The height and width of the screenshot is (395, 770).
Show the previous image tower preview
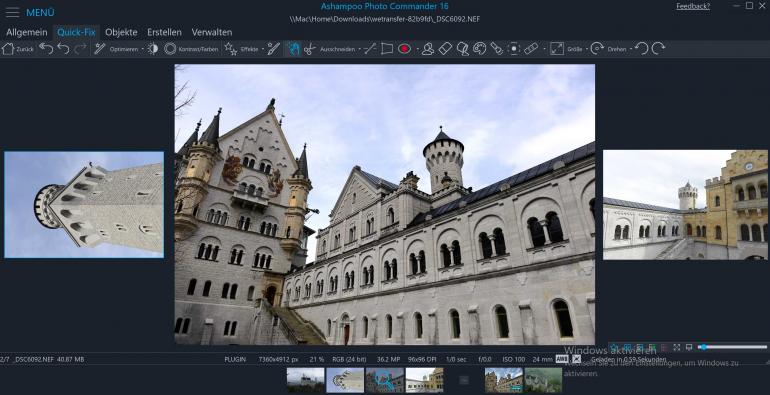click(x=84, y=205)
